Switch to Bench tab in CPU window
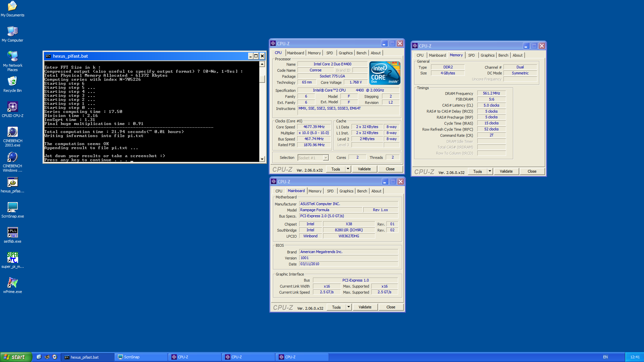The image size is (644, 362). (361, 53)
